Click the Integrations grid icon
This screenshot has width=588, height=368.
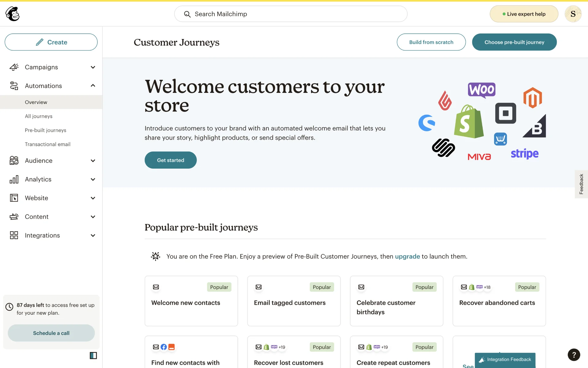click(x=14, y=235)
